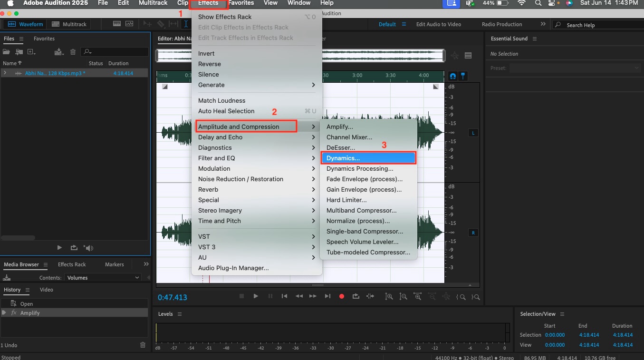Toggle the blue pin icon beside timeline
The height and width of the screenshot is (360, 644).
(x=463, y=76)
